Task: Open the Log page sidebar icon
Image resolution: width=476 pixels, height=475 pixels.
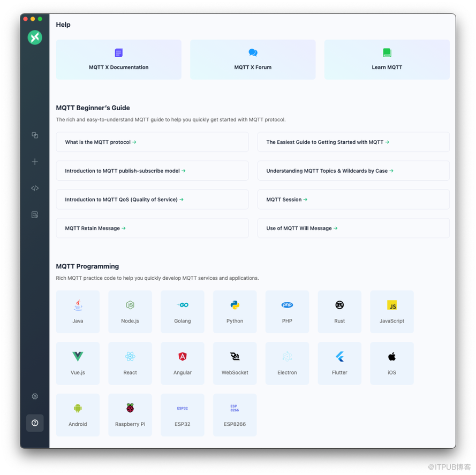Action: [35, 214]
